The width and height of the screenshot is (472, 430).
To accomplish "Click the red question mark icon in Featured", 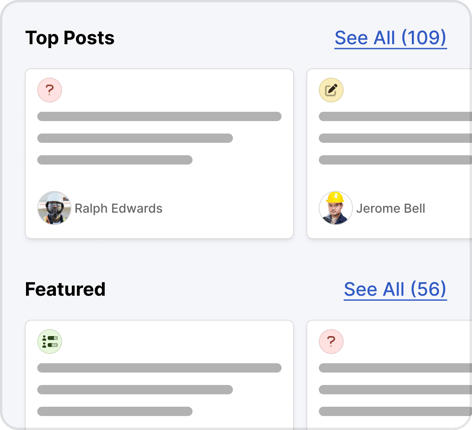I will [331, 341].
